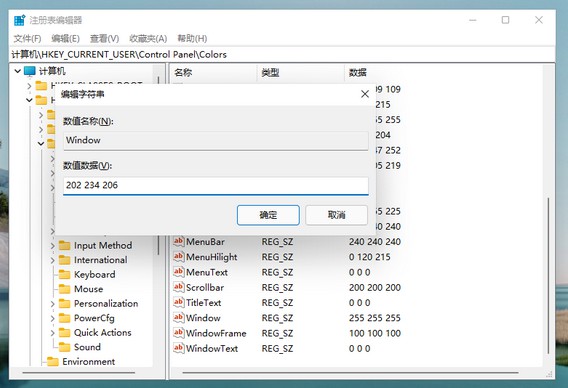This screenshot has width=568, height=388.
Task: Click the Mouse folder icon
Action: coord(64,289)
